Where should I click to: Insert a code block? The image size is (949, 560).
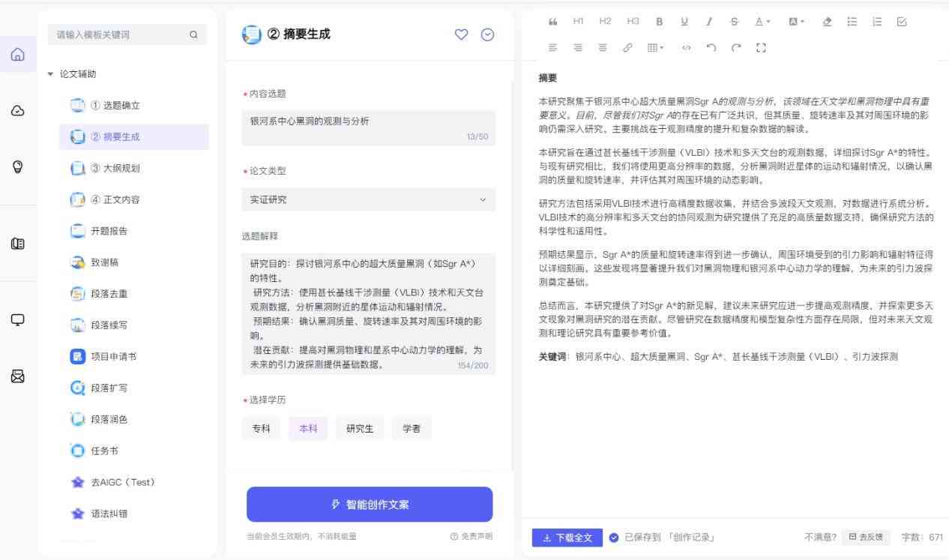(686, 48)
